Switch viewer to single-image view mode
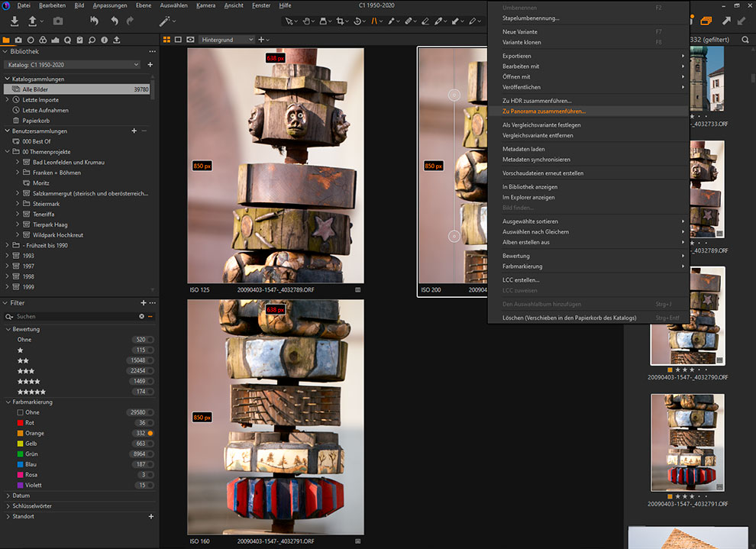The height and width of the screenshot is (549, 756). (x=178, y=40)
